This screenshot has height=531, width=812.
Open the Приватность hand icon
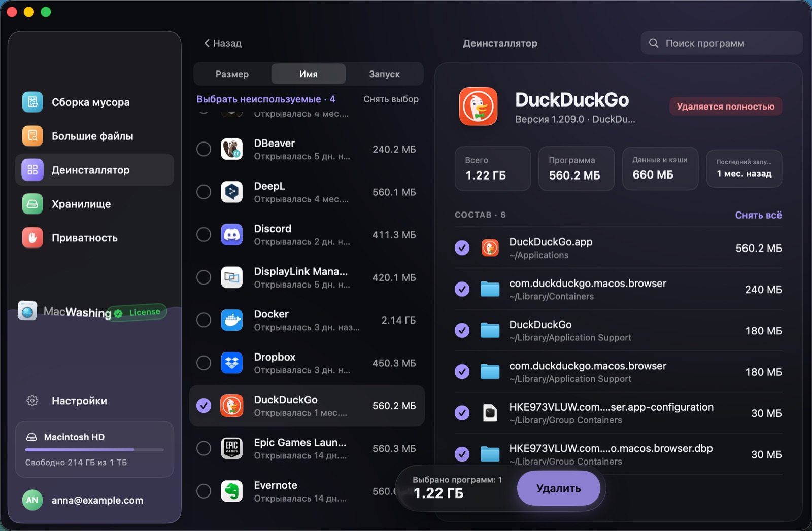[32, 238]
